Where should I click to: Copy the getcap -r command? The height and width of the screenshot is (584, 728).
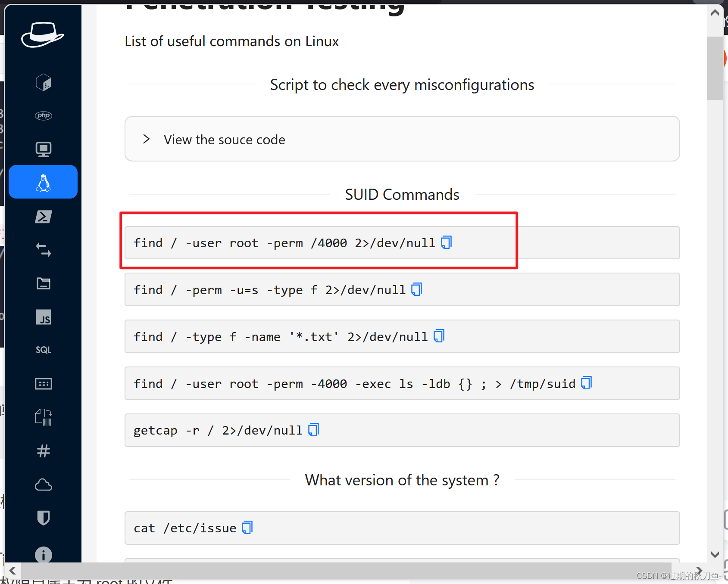pos(314,430)
